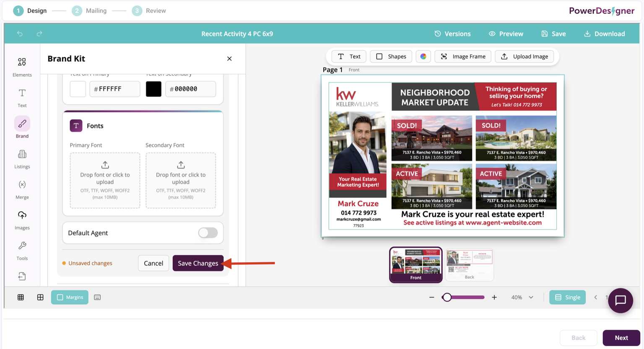Viewport: 644px width, 349px height.
Task: Click the Next button
Action: [621, 338]
